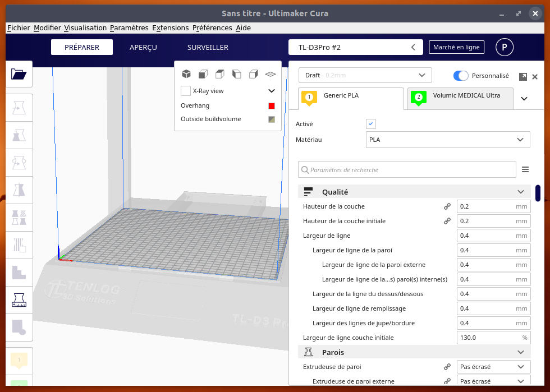Select the PRÉPARER stage
Viewport: 550px width, 392px height.
[82, 47]
